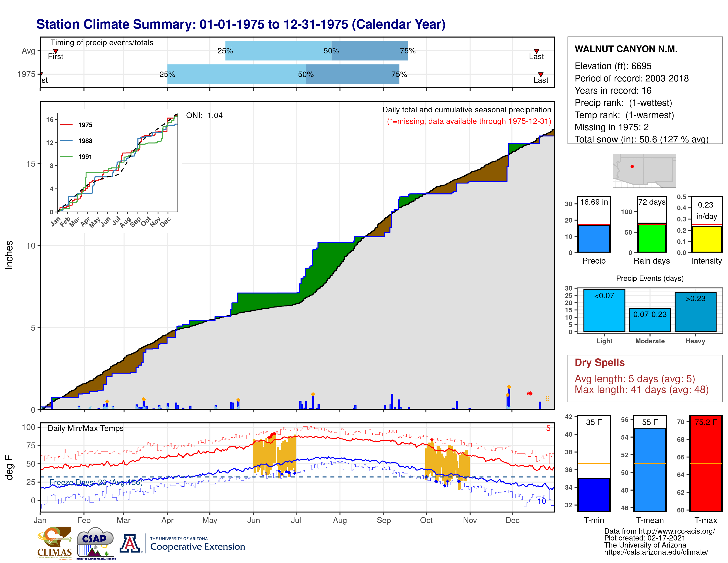Screen dimensions: 728x563
Task: Click the blue T-min 35 F bar
Action: 594,495
